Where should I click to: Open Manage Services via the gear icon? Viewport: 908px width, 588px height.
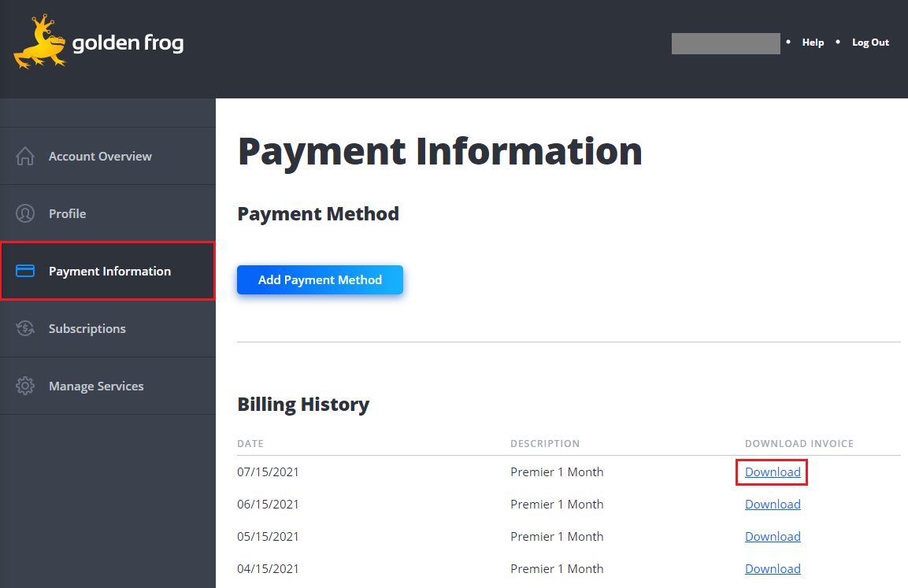24,386
